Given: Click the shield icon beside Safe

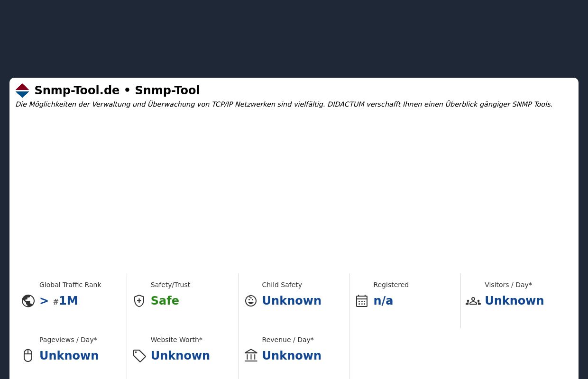Looking at the screenshot, I should (x=139, y=301).
